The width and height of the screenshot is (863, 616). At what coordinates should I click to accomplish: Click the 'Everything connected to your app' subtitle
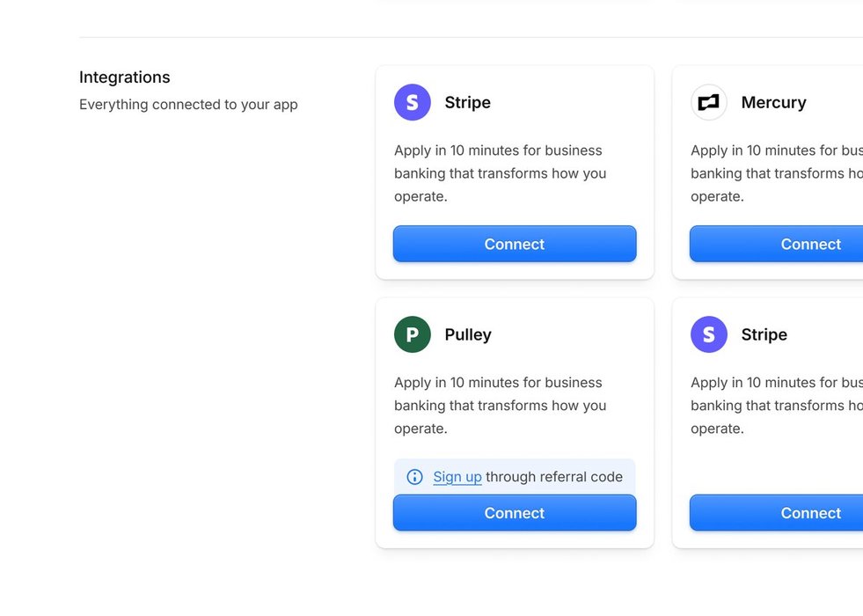[188, 105]
